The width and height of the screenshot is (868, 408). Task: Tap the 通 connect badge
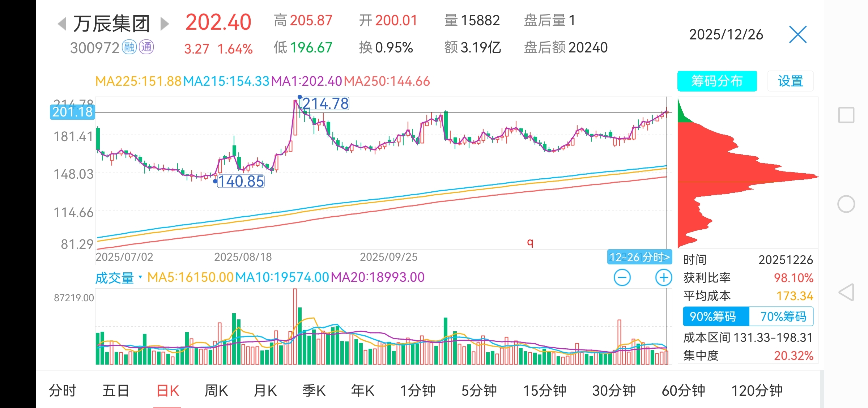pos(146,47)
